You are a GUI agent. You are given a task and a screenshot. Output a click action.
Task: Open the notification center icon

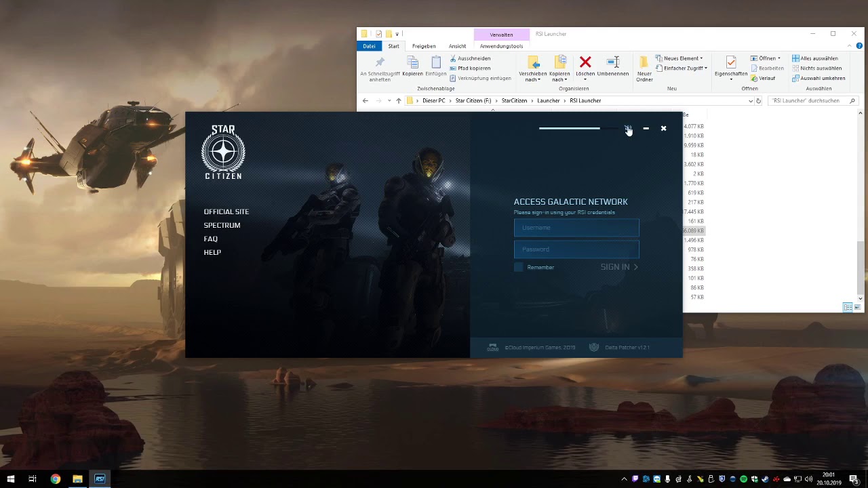[854, 479]
